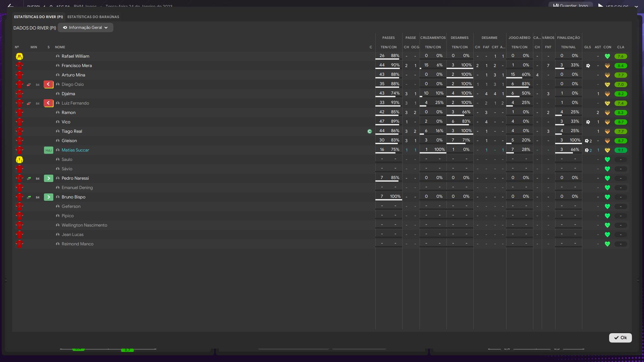Click Ramon's 2 assists value
Screen dimensions: 644x362
point(598,113)
